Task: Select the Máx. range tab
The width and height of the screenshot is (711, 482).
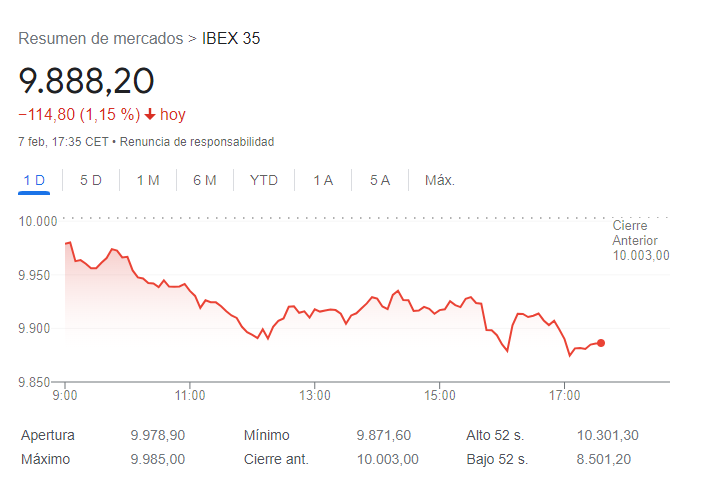Action: click(440, 180)
